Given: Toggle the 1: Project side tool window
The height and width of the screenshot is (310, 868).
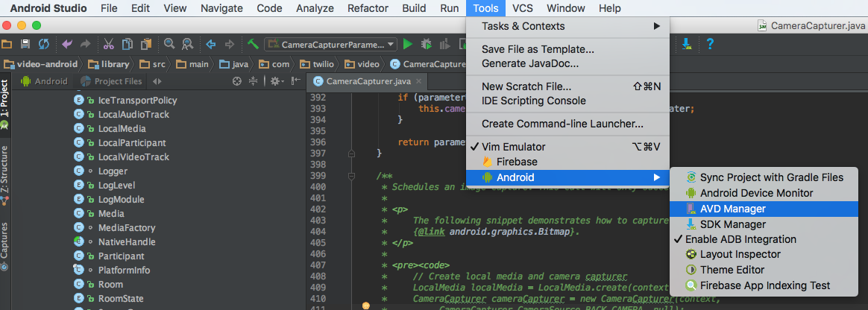Looking at the screenshot, I should (5, 106).
